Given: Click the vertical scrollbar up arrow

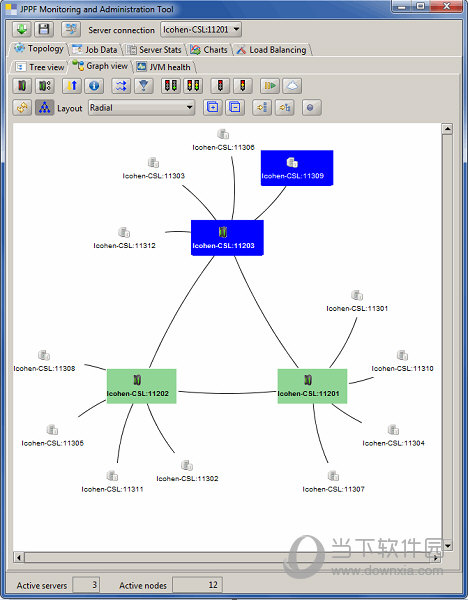Looking at the screenshot, I should tap(447, 129).
